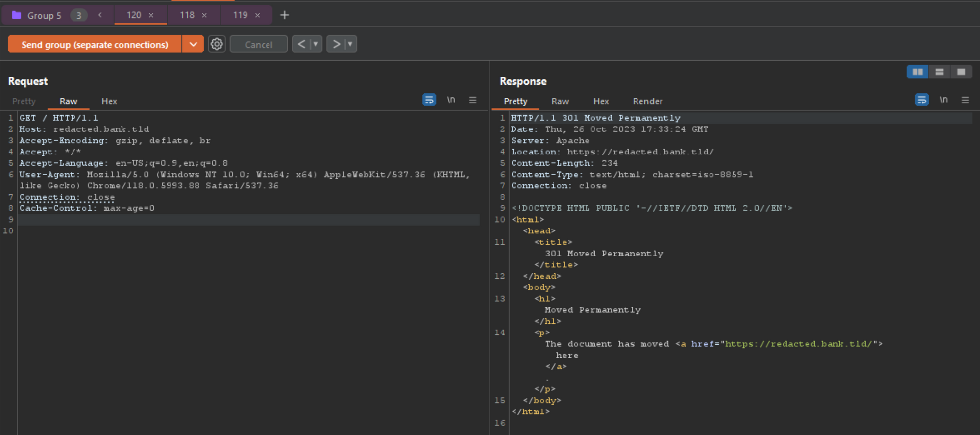Show non-printable characters in Response panel

click(943, 100)
